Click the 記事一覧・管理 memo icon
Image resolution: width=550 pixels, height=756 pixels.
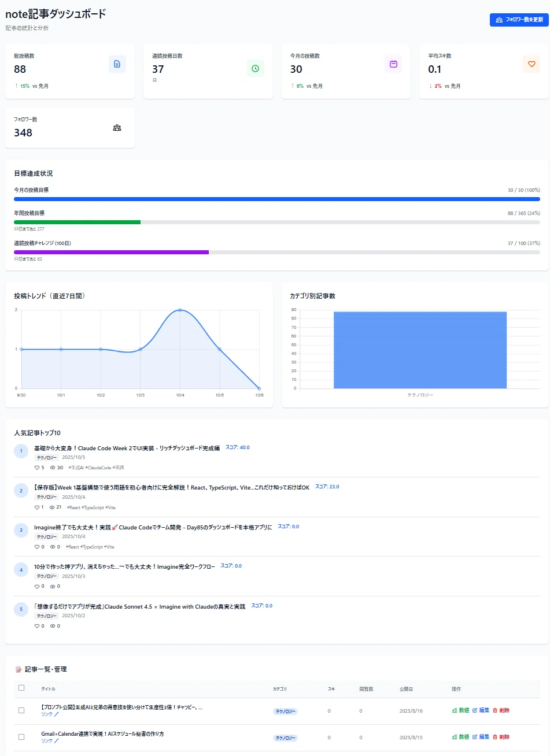click(x=19, y=669)
